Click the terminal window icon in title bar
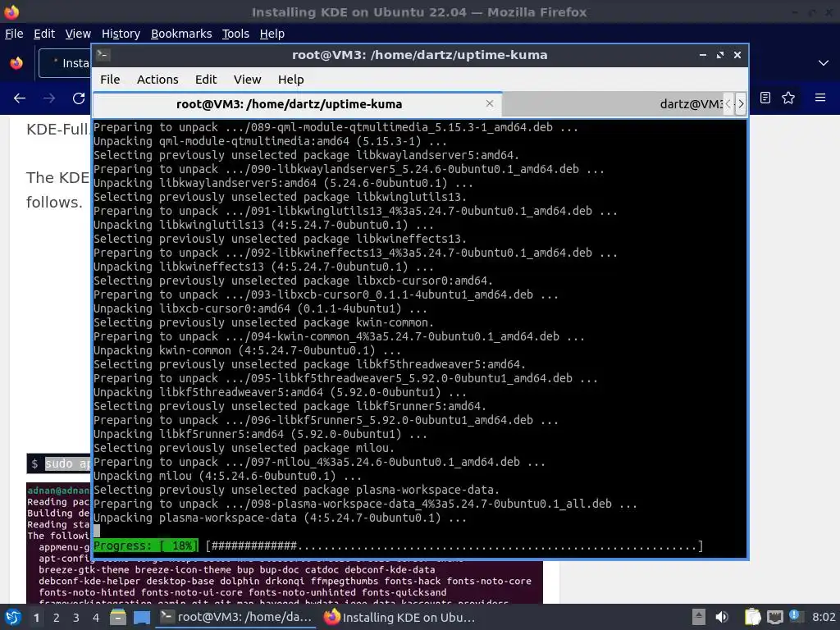Image resolution: width=840 pixels, height=630 pixels. click(103, 55)
